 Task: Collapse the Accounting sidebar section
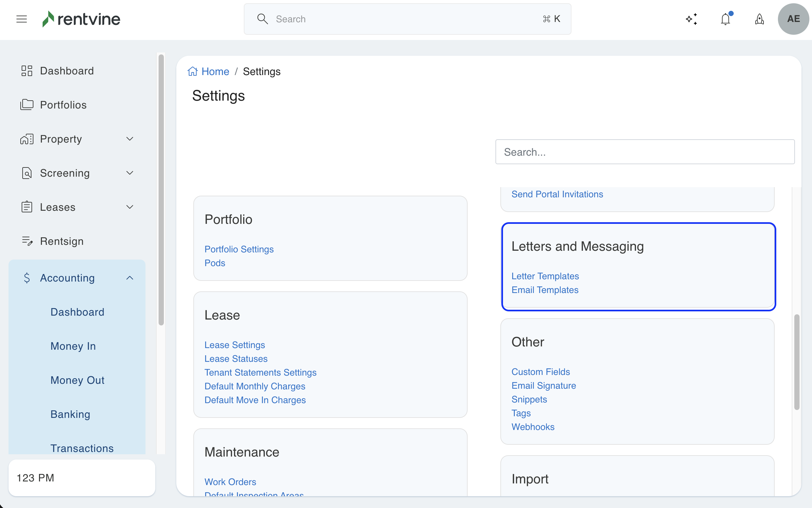point(130,278)
